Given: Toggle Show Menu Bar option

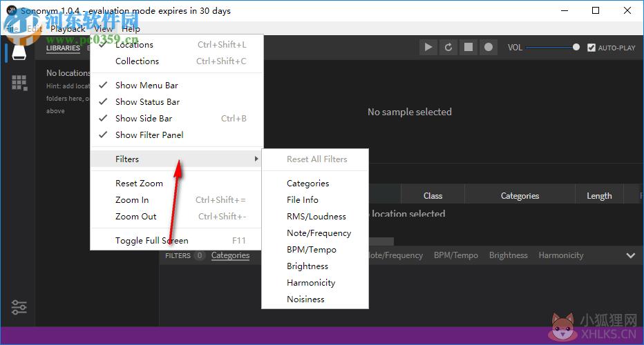Looking at the screenshot, I should (x=177, y=86).
